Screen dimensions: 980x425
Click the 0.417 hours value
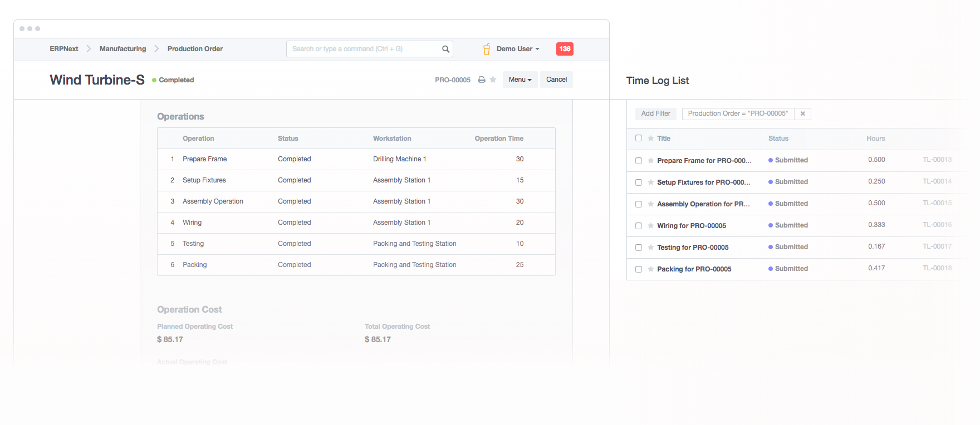pyautogui.click(x=876, y=268)
